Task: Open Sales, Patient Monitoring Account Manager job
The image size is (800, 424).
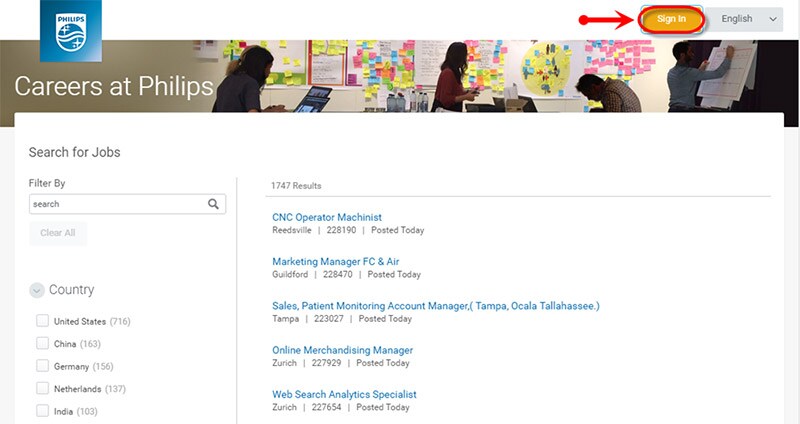Action: click(436, 306)
